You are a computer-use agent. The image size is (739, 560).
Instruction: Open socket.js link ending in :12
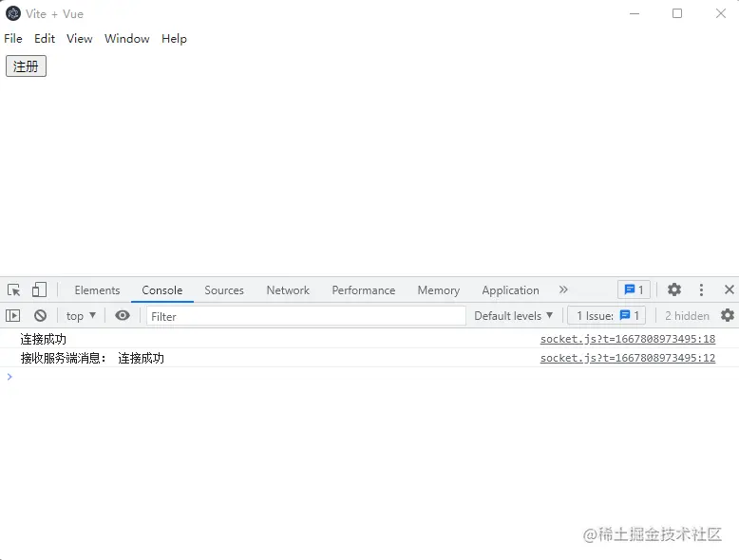tap(627, 358)
